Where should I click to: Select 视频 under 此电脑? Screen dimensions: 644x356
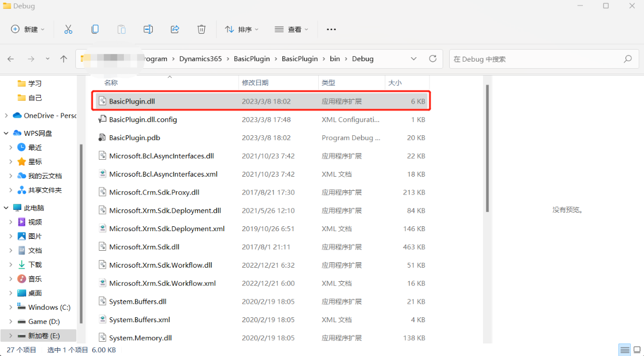(x=35, y=222)
